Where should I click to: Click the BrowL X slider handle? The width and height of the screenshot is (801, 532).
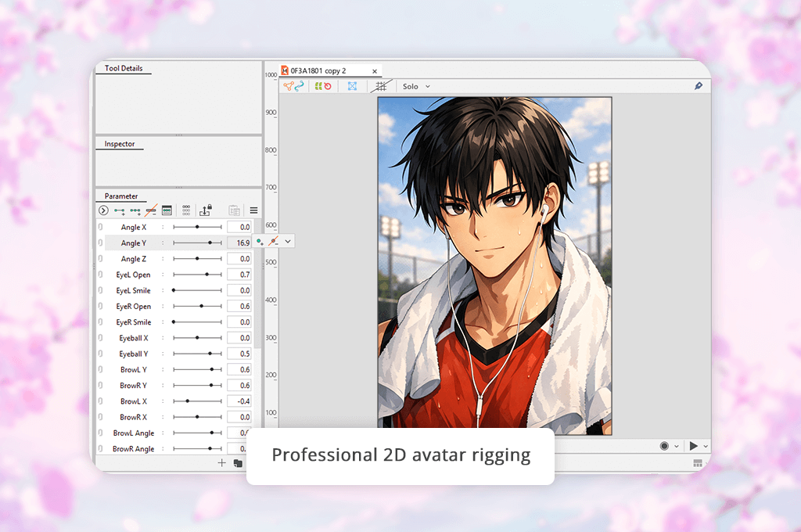[x=188, y=401]
